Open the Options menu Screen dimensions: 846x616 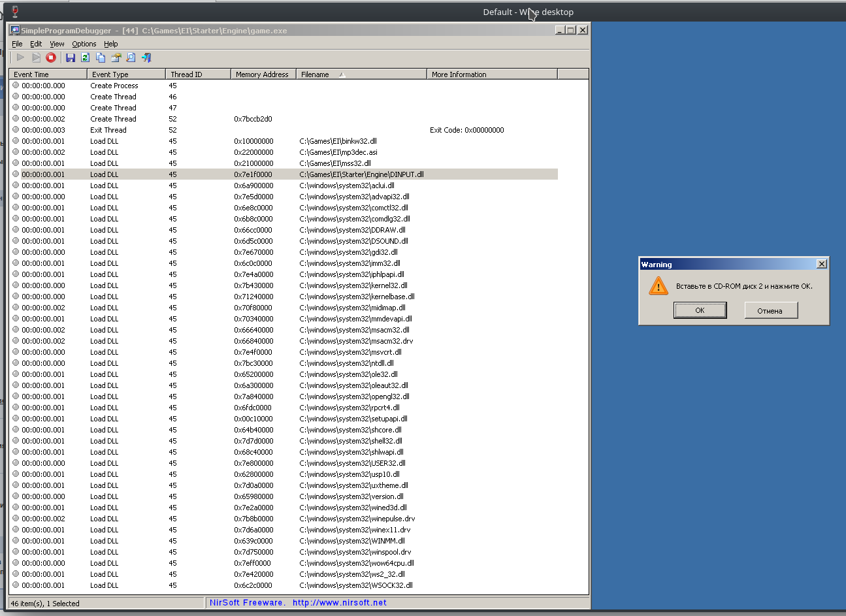84,44
